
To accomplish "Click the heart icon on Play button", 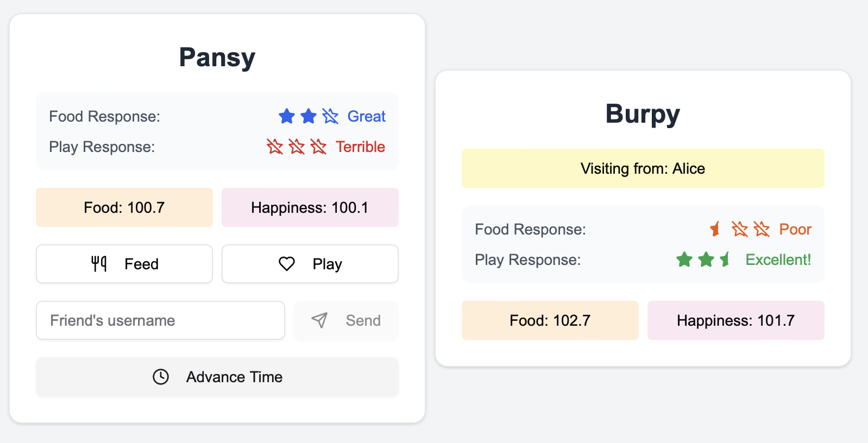I will (287, 264).
